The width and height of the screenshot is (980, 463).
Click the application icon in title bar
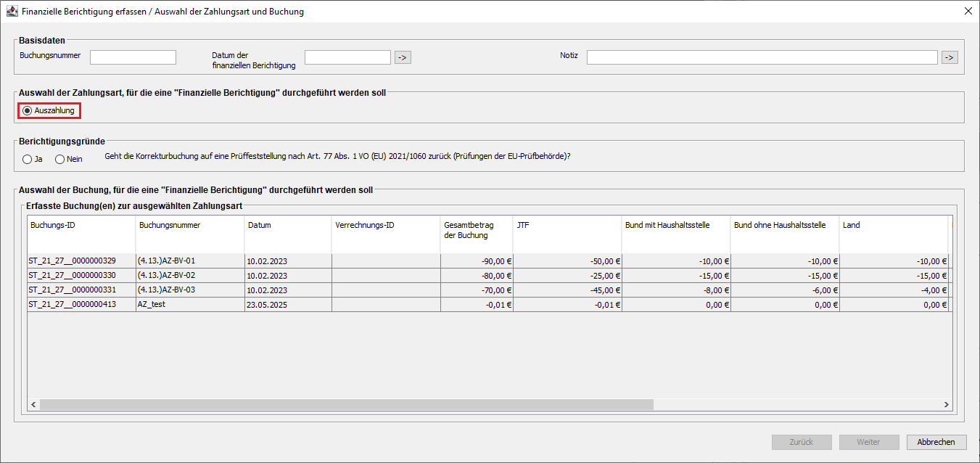point(12,12)
